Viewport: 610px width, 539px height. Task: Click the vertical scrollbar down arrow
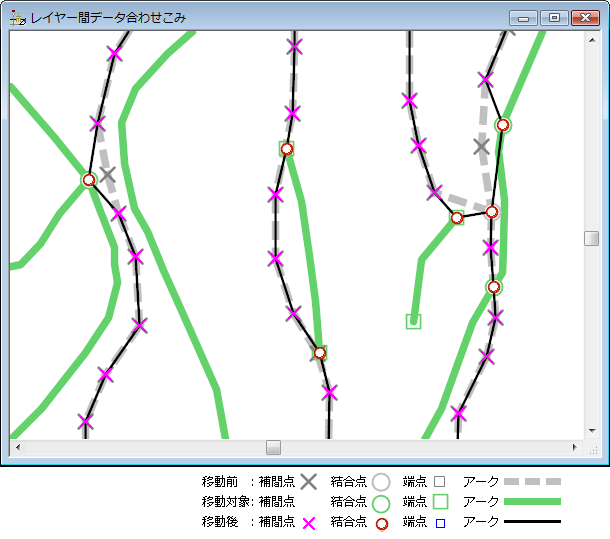pyautogui.click(x=592, y=431)
